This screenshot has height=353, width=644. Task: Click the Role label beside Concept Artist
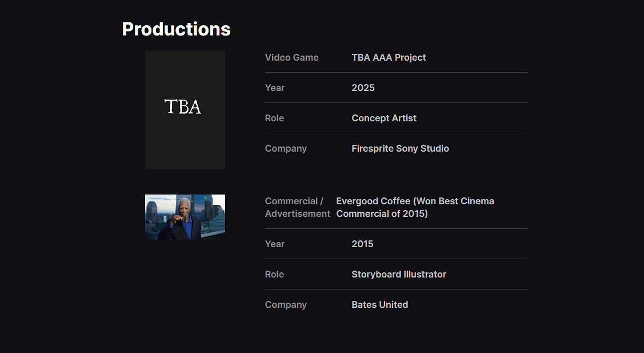(274, 118)
